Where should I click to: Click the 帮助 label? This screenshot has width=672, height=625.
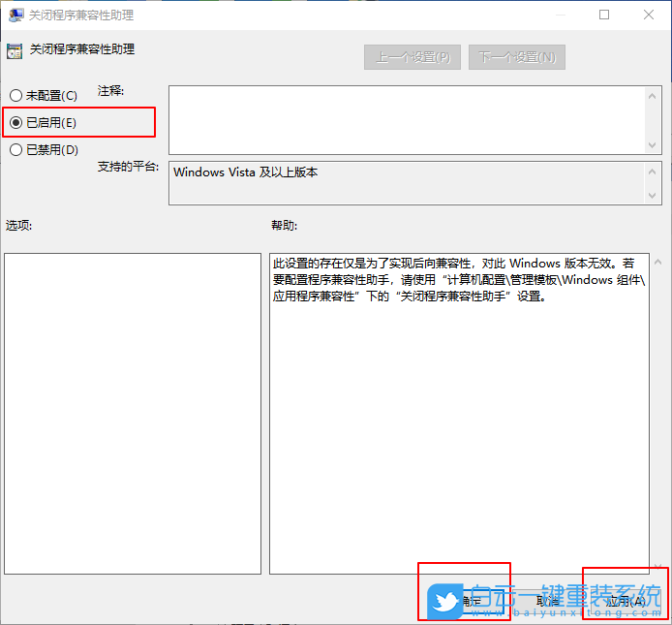pyautogui.click(x=284, y=225)
